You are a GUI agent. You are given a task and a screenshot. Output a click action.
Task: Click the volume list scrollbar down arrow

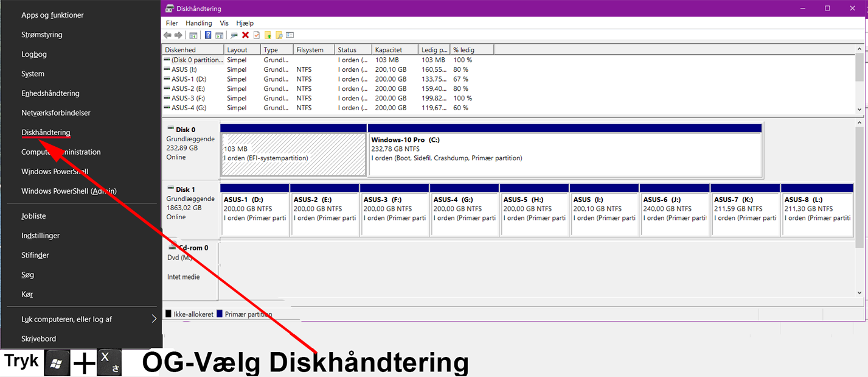(x=859, y=110)
